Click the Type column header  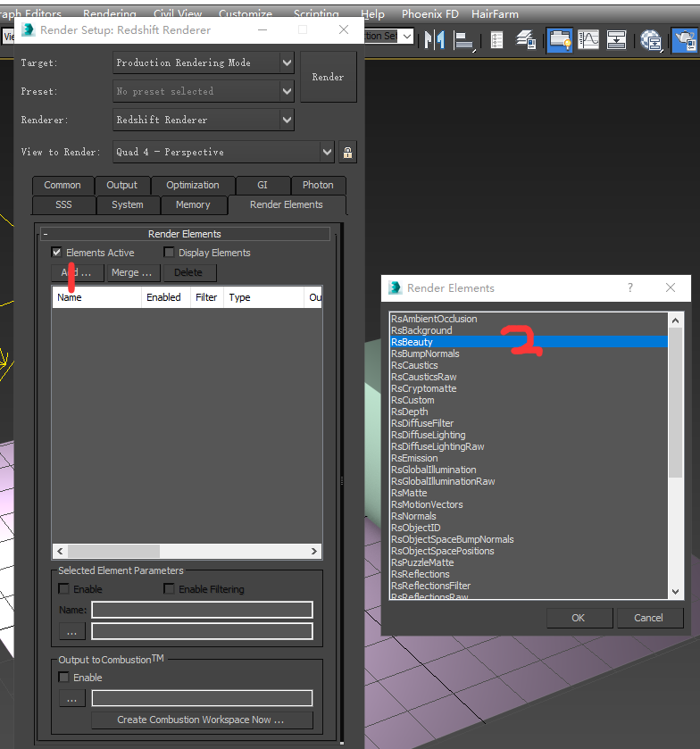click(263, 297)
